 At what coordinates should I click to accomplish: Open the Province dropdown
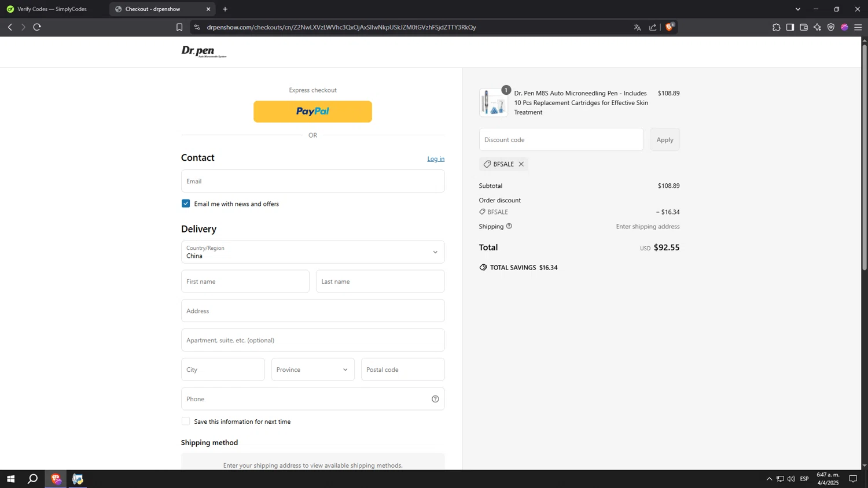[x=312, y=369]
